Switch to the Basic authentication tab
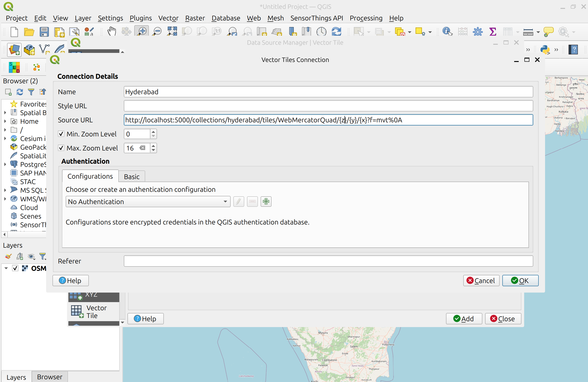The width and height of the screenshot is (588, 382). [132, 177]
